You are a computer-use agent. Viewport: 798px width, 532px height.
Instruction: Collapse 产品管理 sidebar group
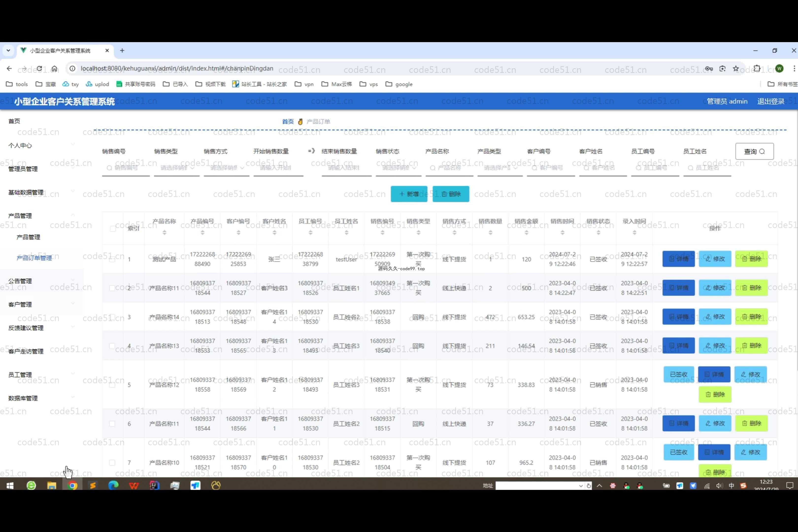(41, 216)
